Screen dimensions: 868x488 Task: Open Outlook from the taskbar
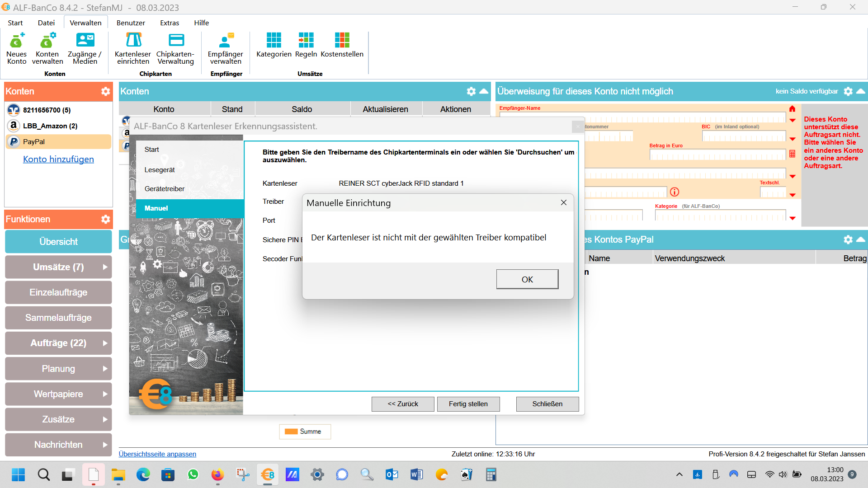click(x=392, y=474)
